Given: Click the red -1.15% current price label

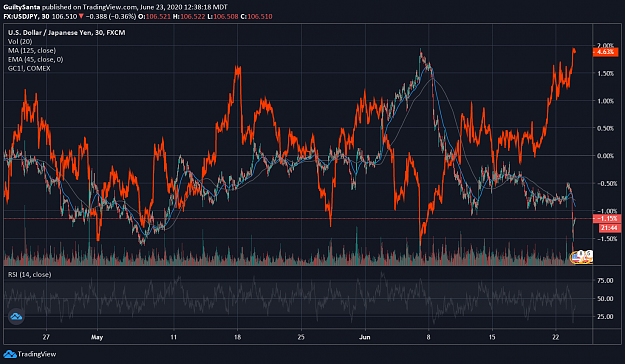Looking at the screenshot, I should pos(606,218).
